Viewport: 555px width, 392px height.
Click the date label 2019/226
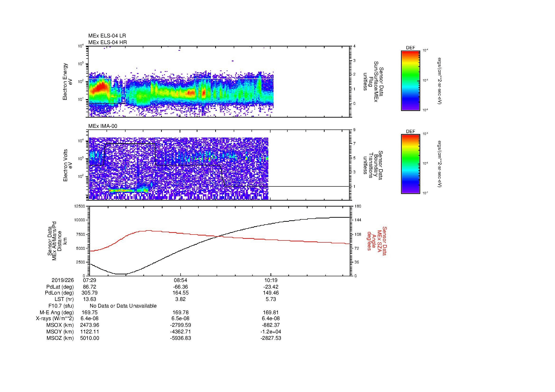(x=63, y=280)
